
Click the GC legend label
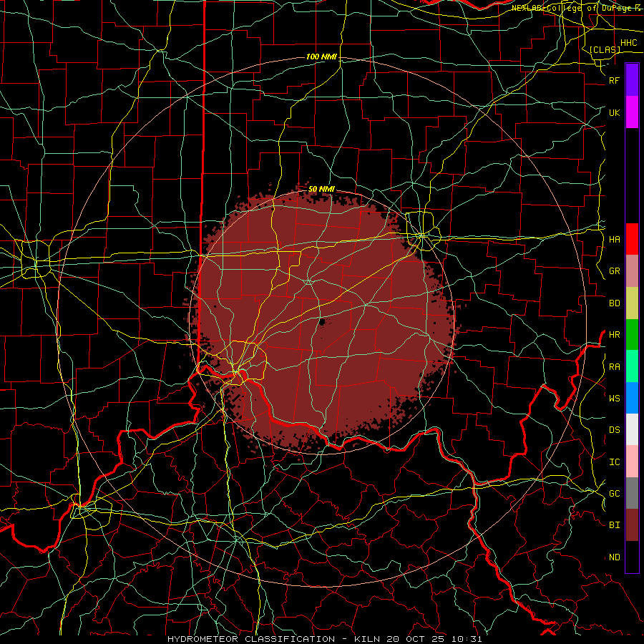pyautogui.click(x=615, y=494)
